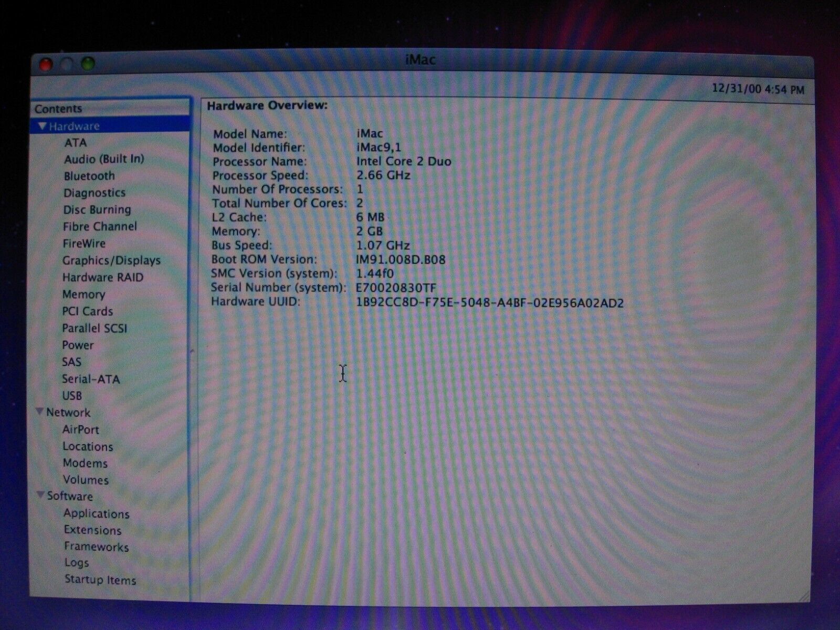Open Graphics/Displays section
This screenshot has height=630, width=840.
pyautogui.click(x=111, y=260)
